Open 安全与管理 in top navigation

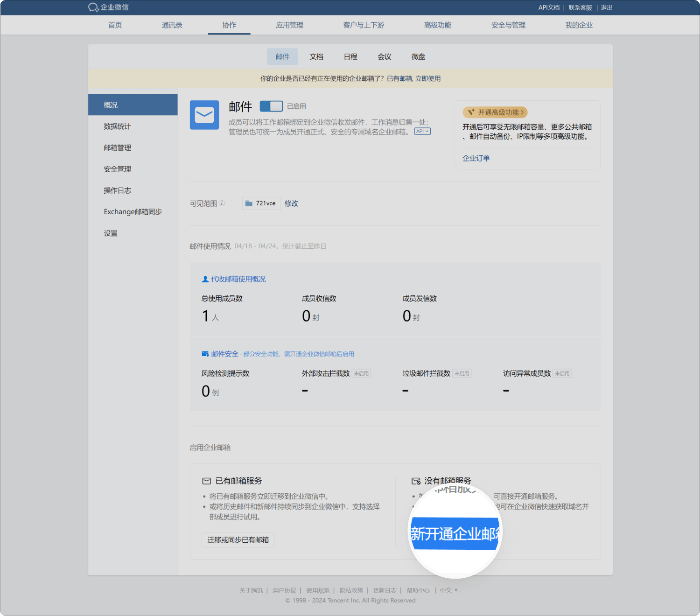508,25
